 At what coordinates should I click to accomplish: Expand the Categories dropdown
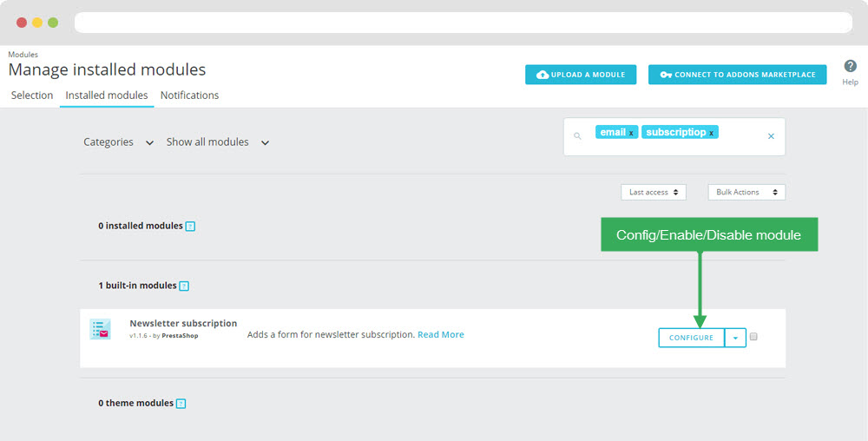pyautogui.click(x=118, y=142)
